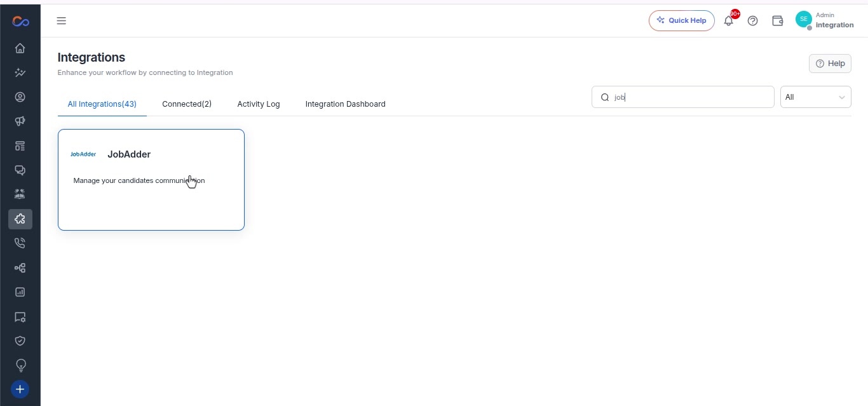Open the JobAdder integration card
The height and width of the screenshot is (406, 868).
[x=151, y=180]
